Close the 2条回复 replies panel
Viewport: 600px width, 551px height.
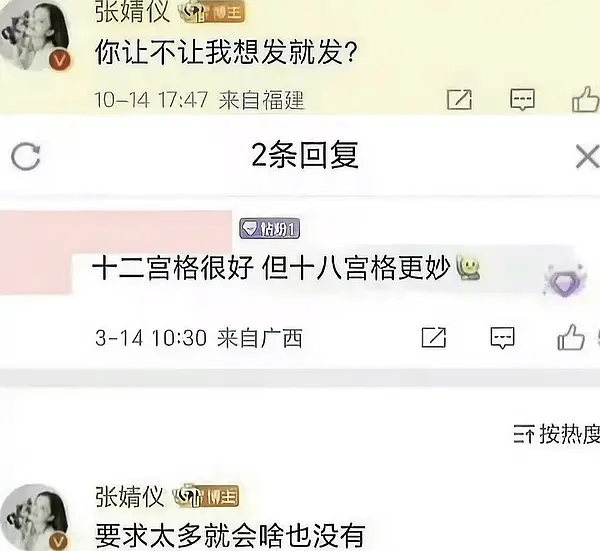588,156
